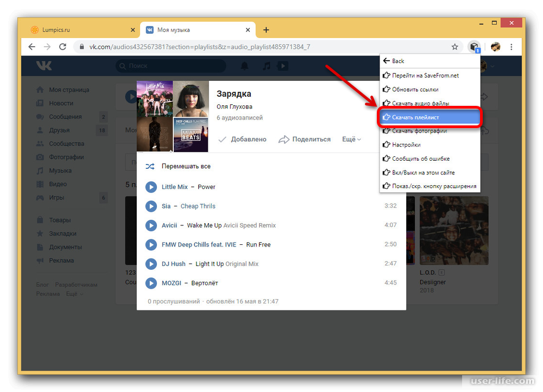This screenshot has width=543, height=392.
Task: Expand the Ещё dropdown in playlist header
Action: click(351, 139)
